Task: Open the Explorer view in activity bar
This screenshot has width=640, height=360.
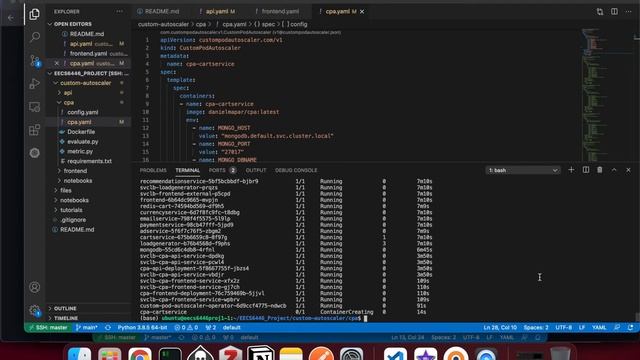Action: (x=35, y=14)
